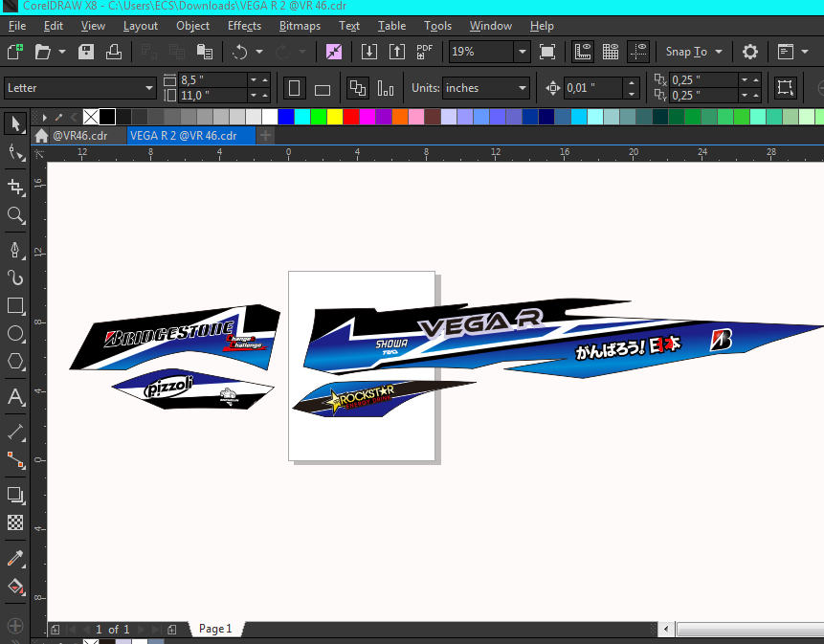Expand the application launcher dropdown arrow
Viewport: 824px width, 644px height.
tap(805, 52)
